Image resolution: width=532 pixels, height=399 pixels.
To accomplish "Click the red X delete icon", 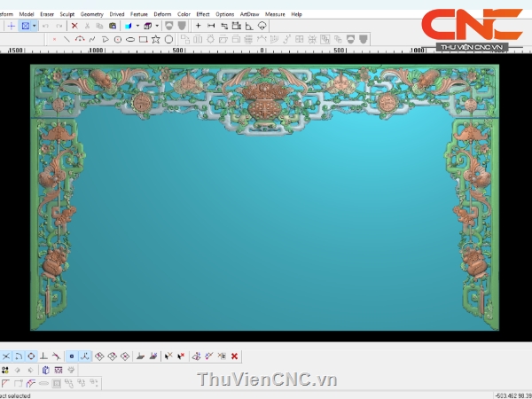I will tap(74, 27).
